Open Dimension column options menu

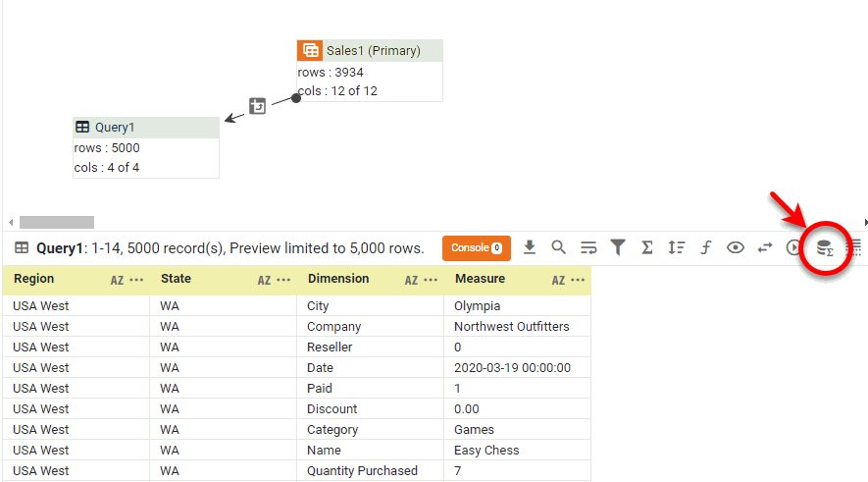click(432, 281)
